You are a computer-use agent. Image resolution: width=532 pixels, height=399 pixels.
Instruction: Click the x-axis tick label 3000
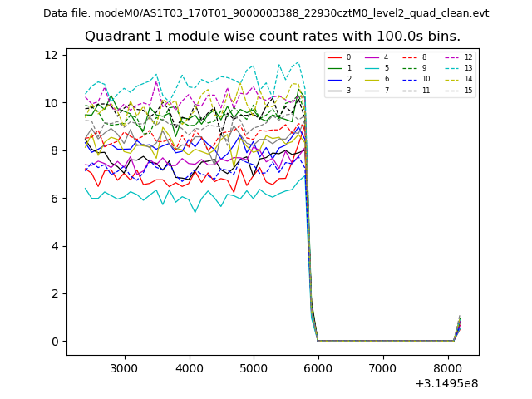[x=124, y=367]
